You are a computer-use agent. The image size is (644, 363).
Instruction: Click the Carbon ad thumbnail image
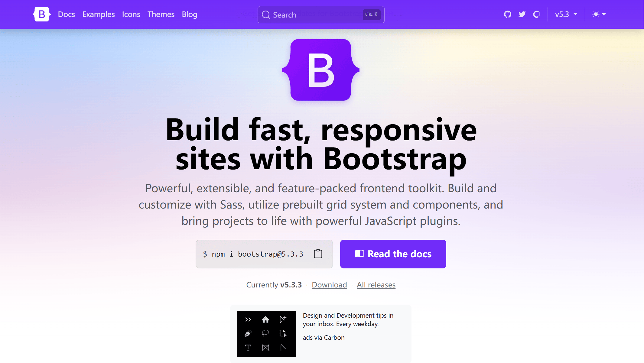click(x=266, y=334)
